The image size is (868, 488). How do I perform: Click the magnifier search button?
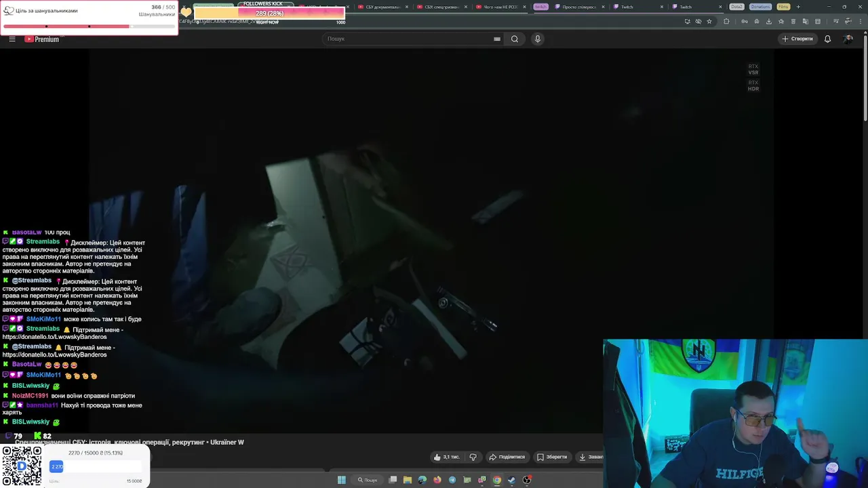click(515, 39)
